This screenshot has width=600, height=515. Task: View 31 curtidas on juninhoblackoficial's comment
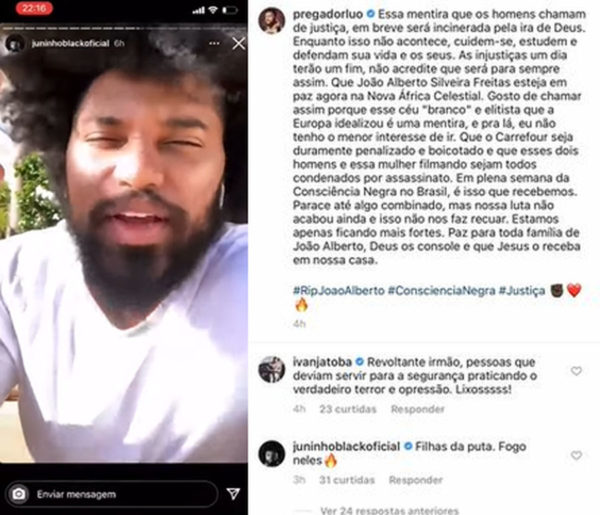click(347, 480)
